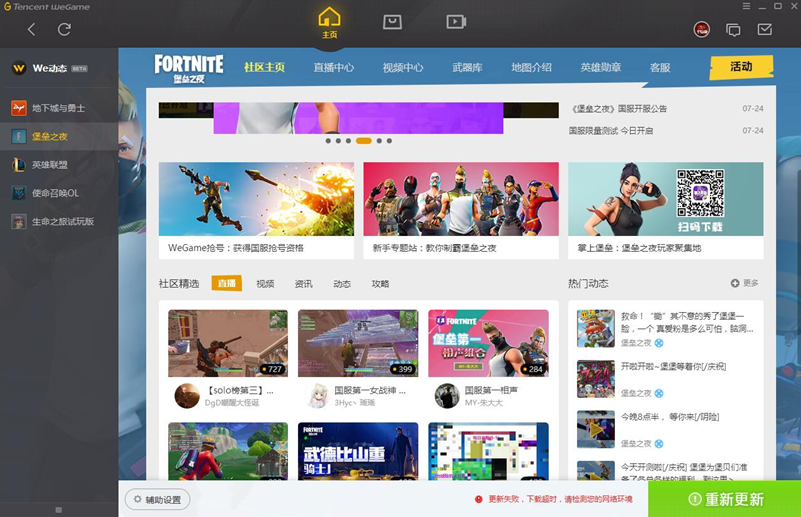The height and width of the screenshot is (517, 801).
Task: Switch to 英雄勋章 tab
Action: (x=601, y=67)
